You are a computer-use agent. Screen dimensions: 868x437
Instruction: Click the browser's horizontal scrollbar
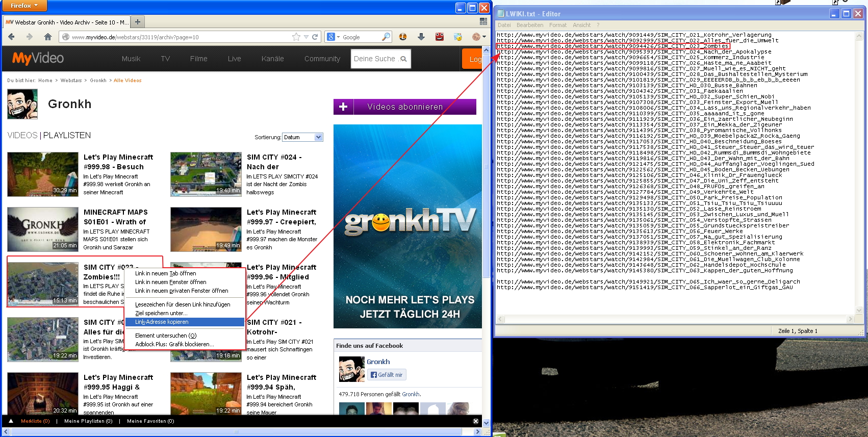(x=235, y=432)
